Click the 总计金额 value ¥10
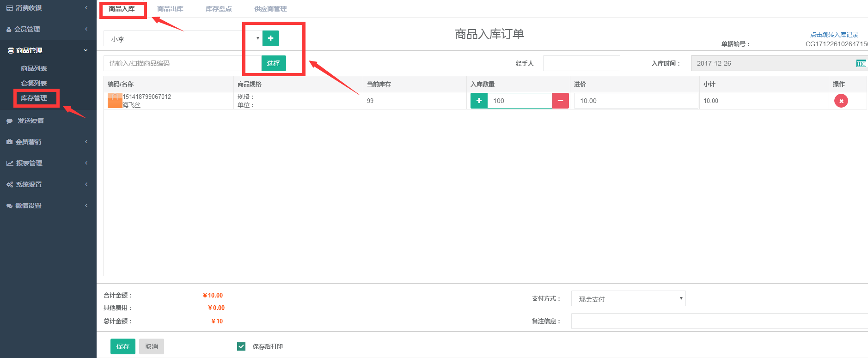This screenshot has height=358, width=868. point(217,321)
